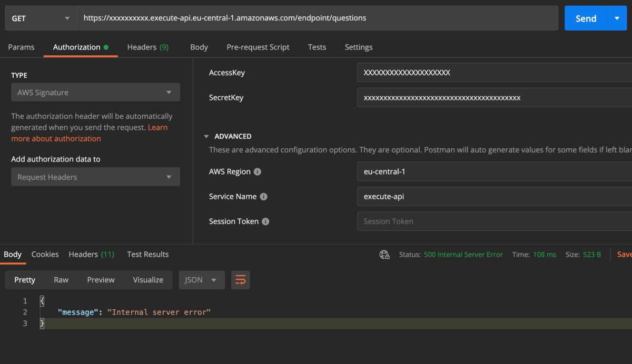Switch to the Raw view

coord(61,280)
